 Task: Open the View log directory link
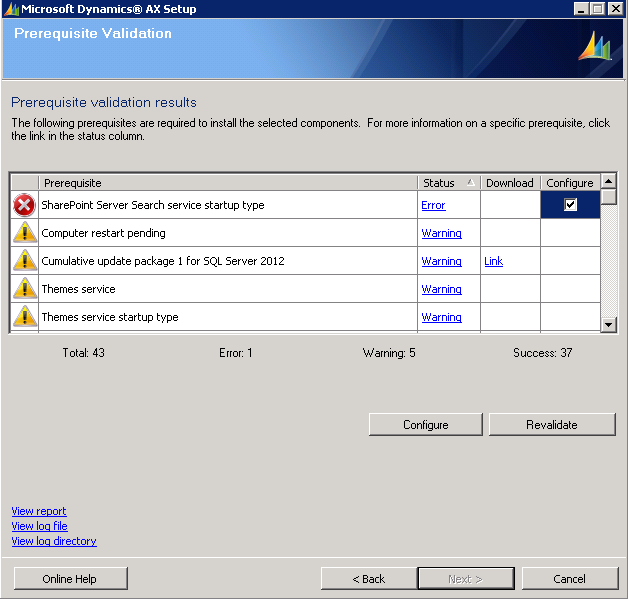(x=54, y=541)
